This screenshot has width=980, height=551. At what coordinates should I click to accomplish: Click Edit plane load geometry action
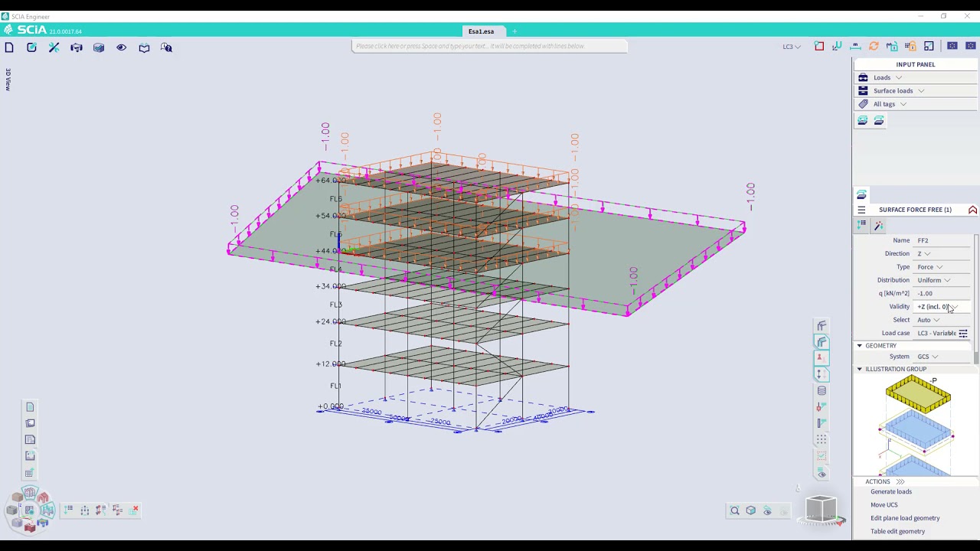click(x=905, y=518)
